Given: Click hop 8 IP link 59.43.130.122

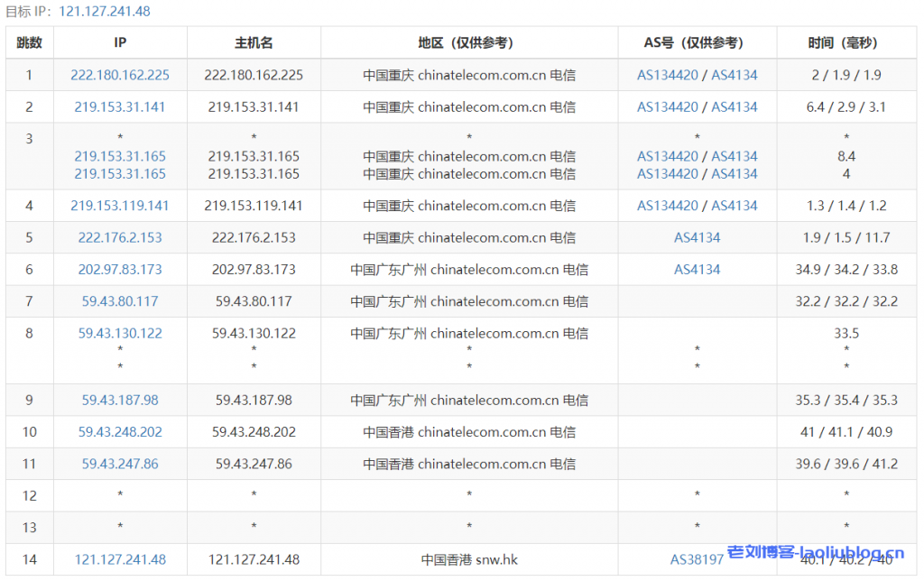Looking at the screenshot, I should pyautogui.click(x=120, y=333).
